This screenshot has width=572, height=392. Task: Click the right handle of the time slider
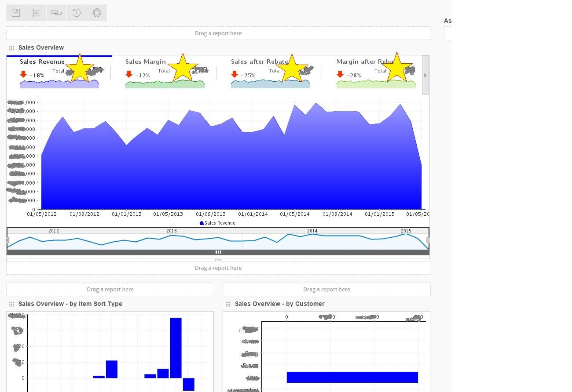(x=428, y=240)
